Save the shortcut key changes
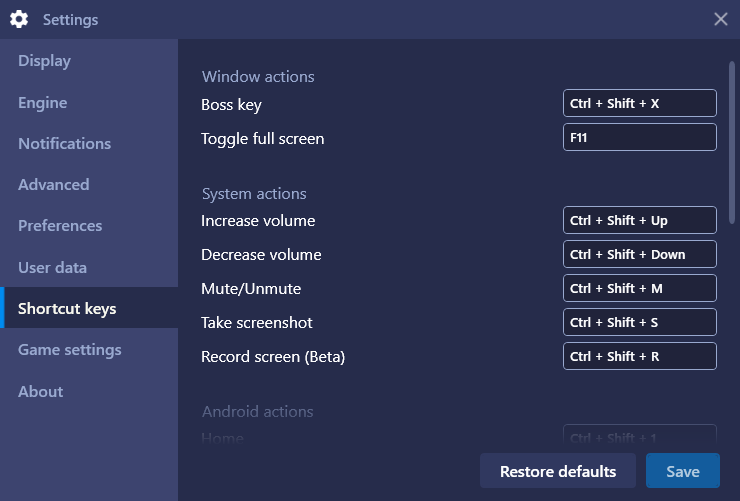The height and width of the screenshot is (501, 740). coord(682,471)
